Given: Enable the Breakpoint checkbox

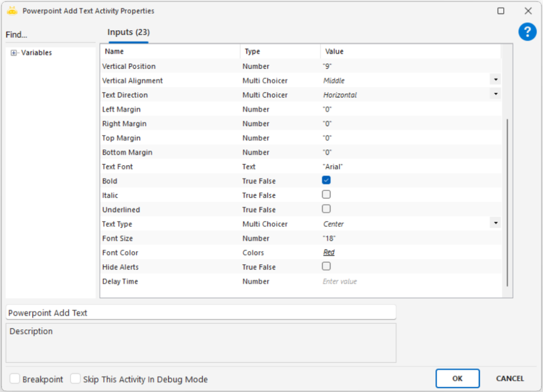Looking at the screenshot, I should [15, 379].
